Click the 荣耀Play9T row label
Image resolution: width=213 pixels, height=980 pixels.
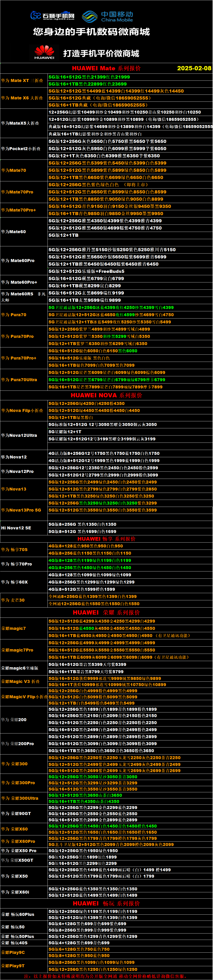[x=13, y=966]
